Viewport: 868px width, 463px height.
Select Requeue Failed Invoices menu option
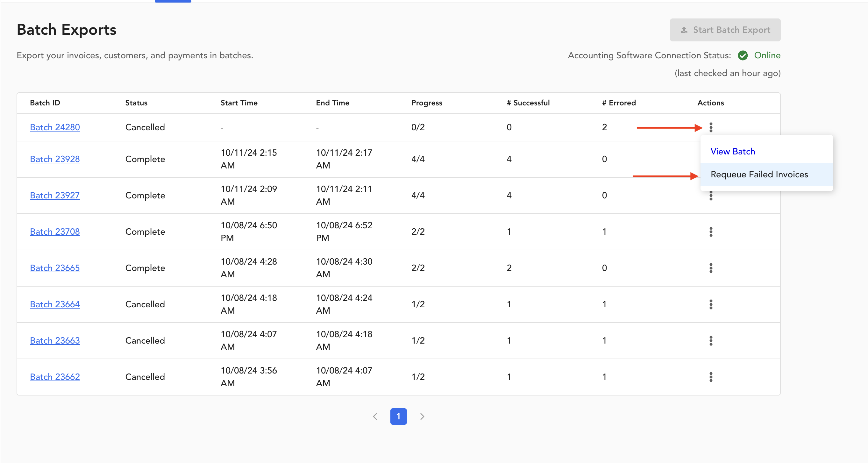[x=766, y=175]
